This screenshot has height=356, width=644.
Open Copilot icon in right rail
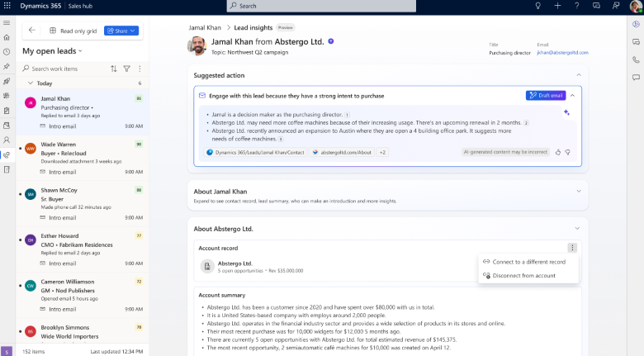(x=636, y=24)
